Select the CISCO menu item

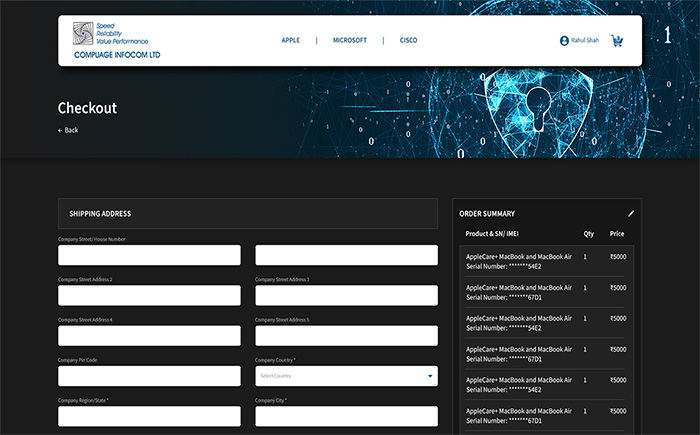coord(408,40)
